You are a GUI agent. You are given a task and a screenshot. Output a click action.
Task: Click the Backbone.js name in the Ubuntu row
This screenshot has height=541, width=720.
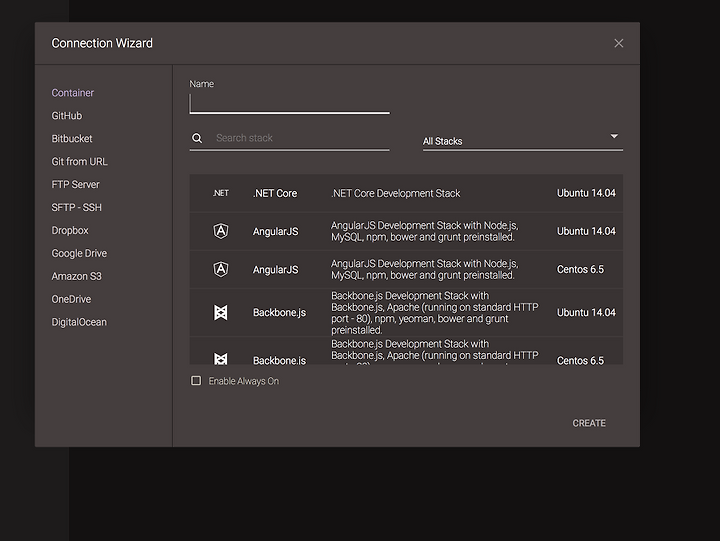pos(279,313)
